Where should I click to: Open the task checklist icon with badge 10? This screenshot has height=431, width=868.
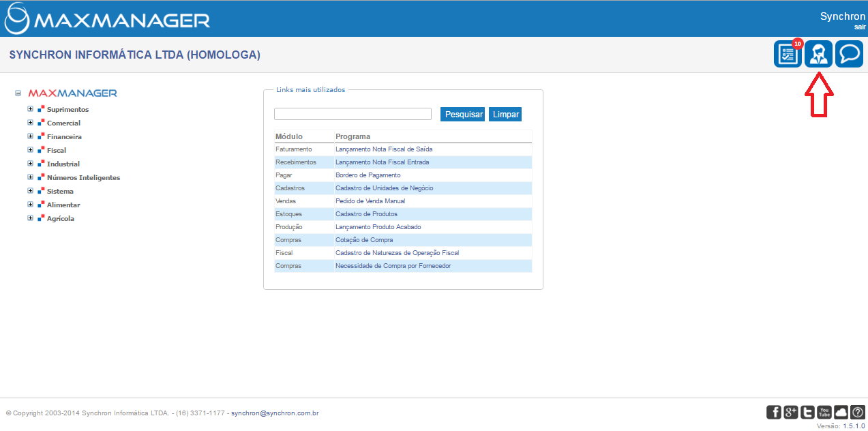point(788,55)
